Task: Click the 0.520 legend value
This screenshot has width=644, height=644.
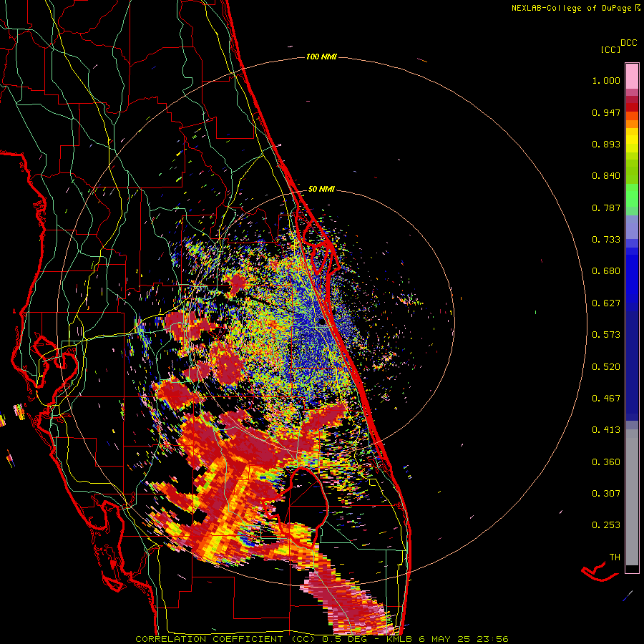Action: (606, 367)
